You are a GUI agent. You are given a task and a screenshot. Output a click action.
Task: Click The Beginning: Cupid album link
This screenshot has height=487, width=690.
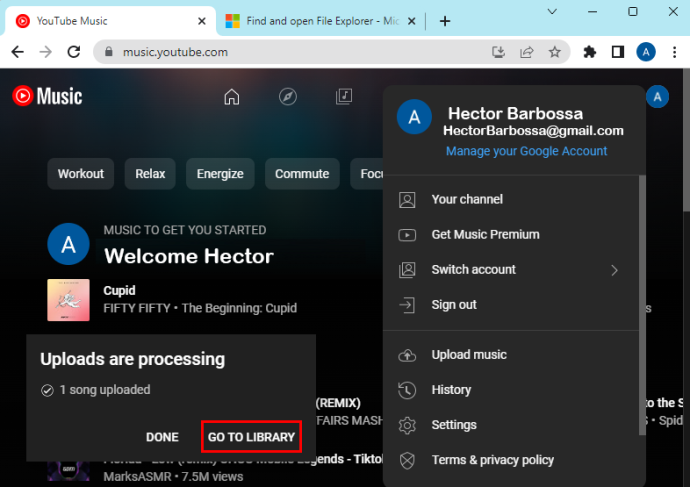click(239, 308)
